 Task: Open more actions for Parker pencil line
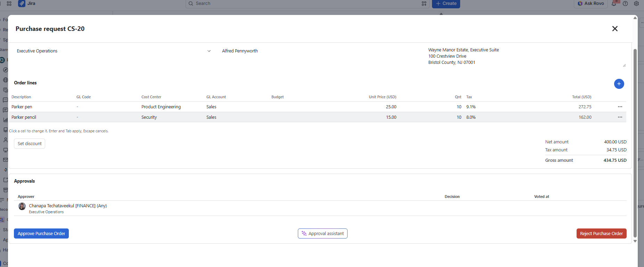point(620,117)
